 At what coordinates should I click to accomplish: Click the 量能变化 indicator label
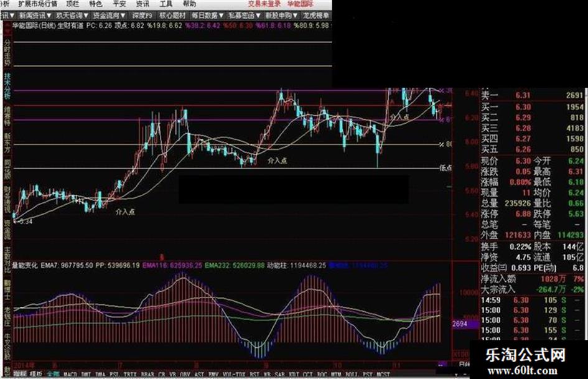coord(26,265)
